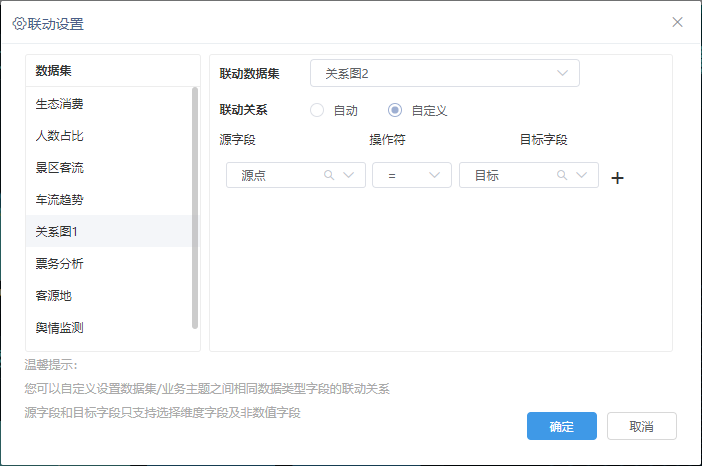This screenshot has width=702, height=466.
Task: Click search icon in 目标 target field
Action: click(x=562, y=175)
